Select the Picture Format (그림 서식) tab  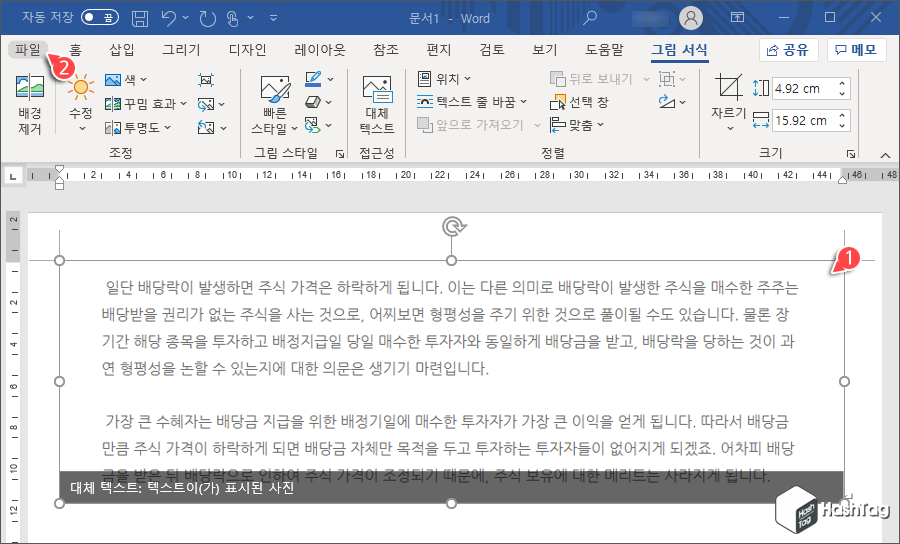pyautogui.click(x=680, y=50)
